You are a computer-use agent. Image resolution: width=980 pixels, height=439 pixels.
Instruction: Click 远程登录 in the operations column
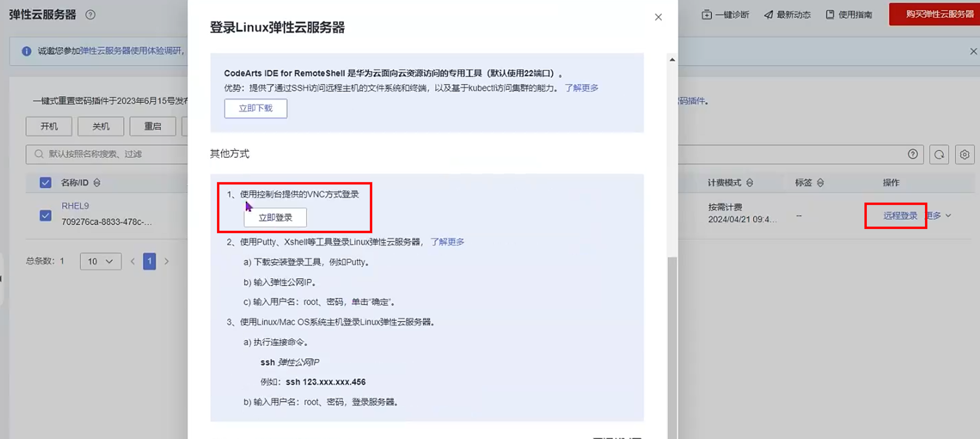[x=900, y=216]
